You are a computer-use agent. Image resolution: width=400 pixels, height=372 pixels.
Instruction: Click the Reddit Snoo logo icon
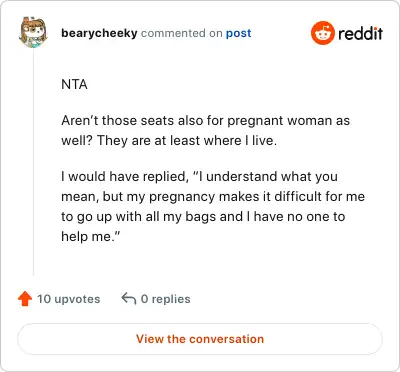[x=322, y=33]
